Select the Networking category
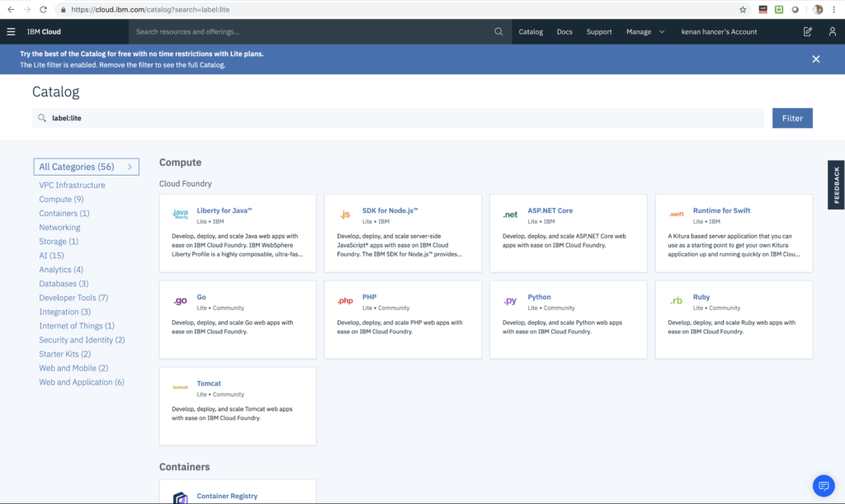 [59, 227]
